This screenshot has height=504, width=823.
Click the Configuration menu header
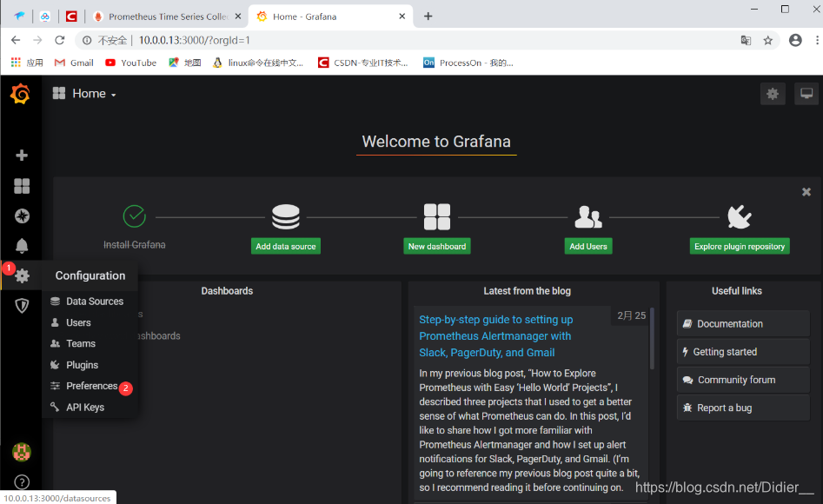coord(90,275)
